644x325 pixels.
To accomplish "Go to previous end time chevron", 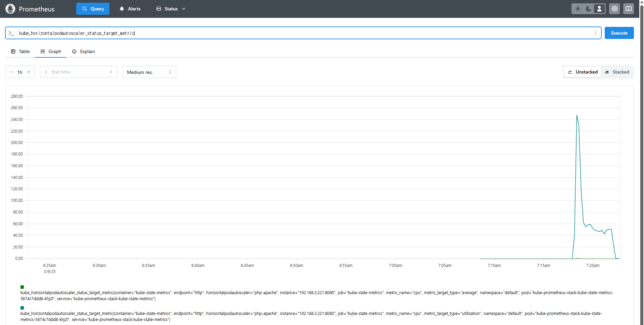I will (x=46, y=72).
